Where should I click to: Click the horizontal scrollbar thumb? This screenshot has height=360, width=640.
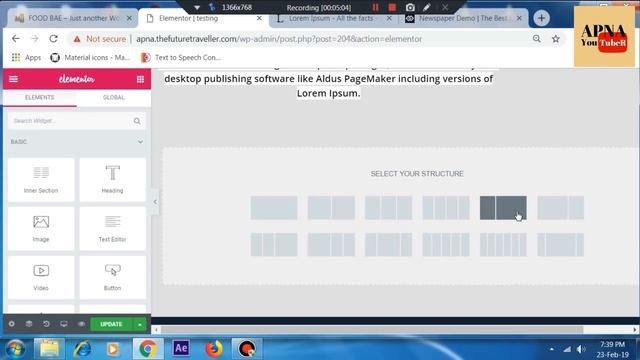372,329
